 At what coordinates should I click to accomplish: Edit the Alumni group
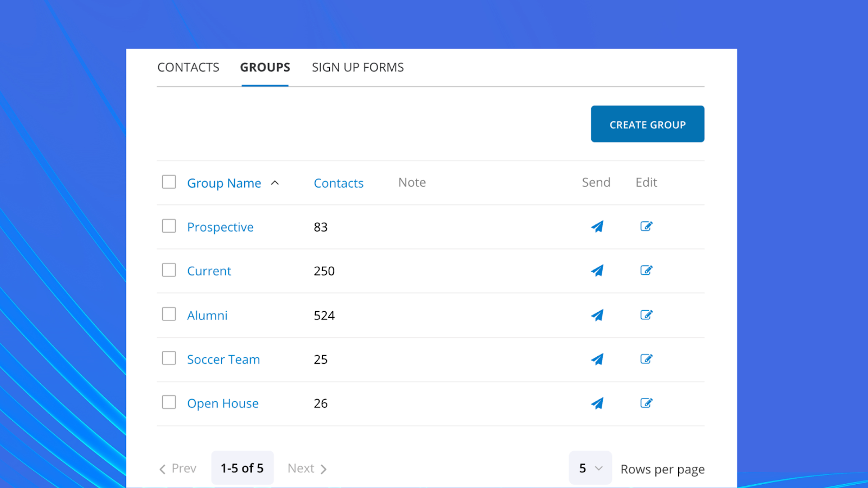[646, 314]
